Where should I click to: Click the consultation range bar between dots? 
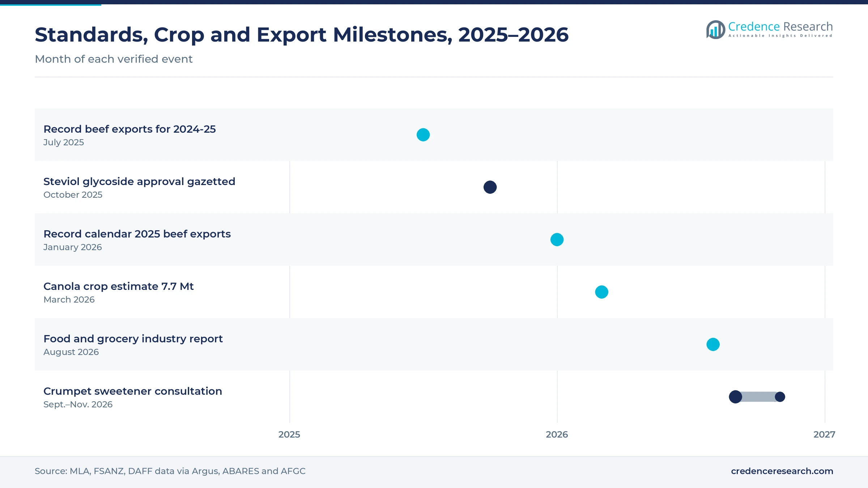pos(758,397)
